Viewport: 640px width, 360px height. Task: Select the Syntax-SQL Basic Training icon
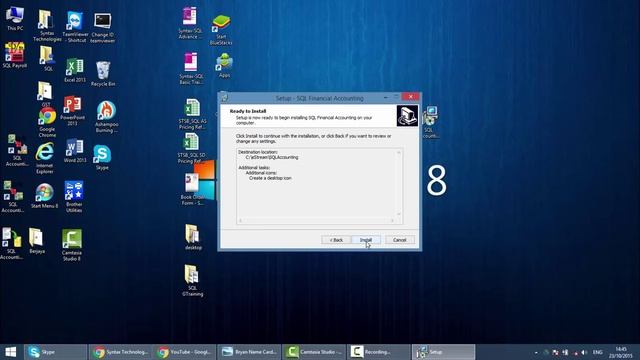(191, 68)
